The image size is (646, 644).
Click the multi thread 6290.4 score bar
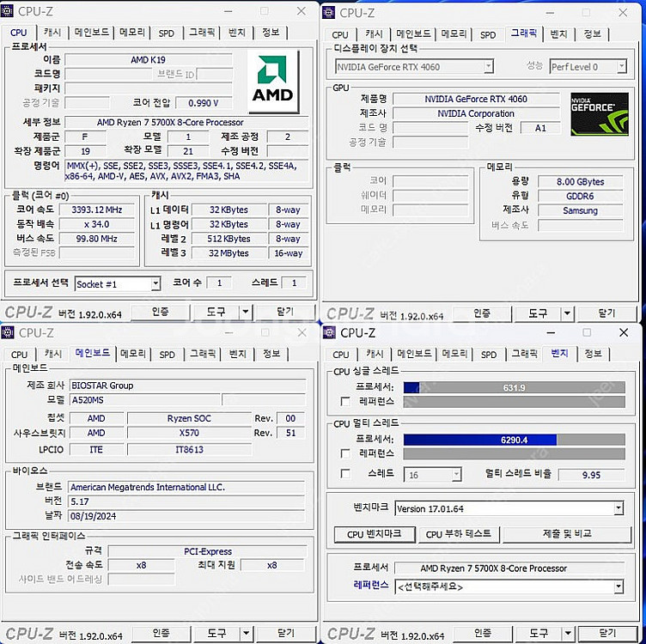515,440
